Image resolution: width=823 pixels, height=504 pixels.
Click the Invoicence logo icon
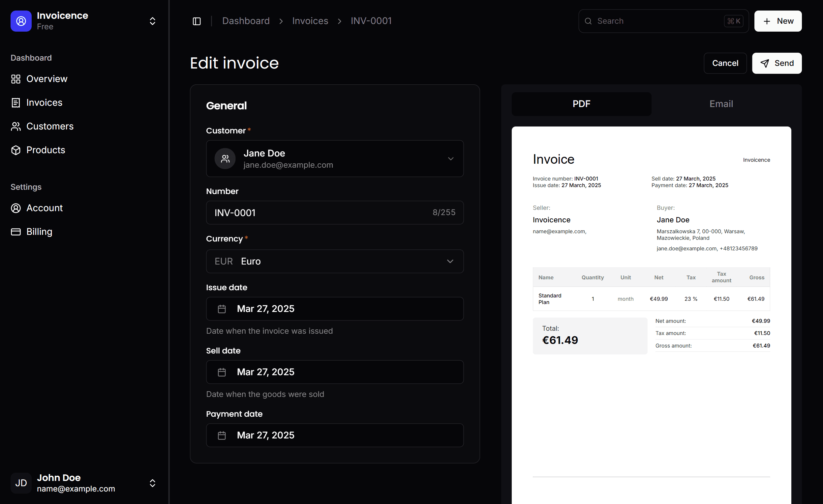pyautogui.click(x=21, y=21)
